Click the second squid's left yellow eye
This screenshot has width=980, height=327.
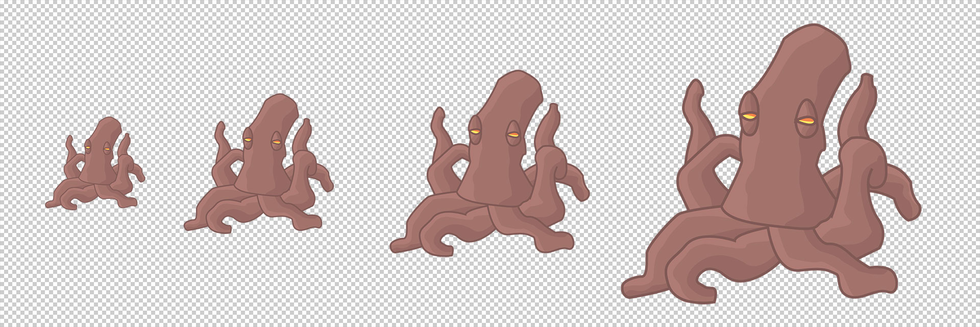click(x=248, y=139)
